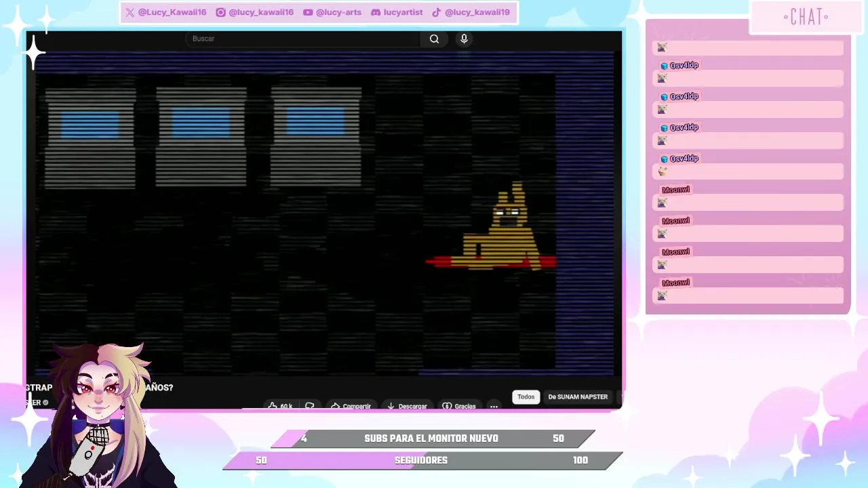The image size is (868, 488).
Task: Click the Compartir share button
Action: pos(351,406)
